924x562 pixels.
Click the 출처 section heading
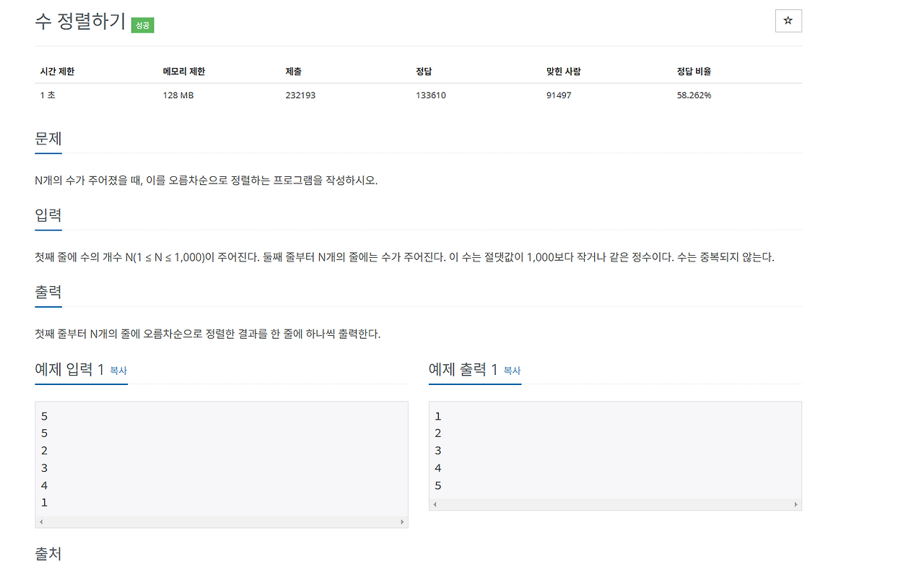click(x=48, y=553)
